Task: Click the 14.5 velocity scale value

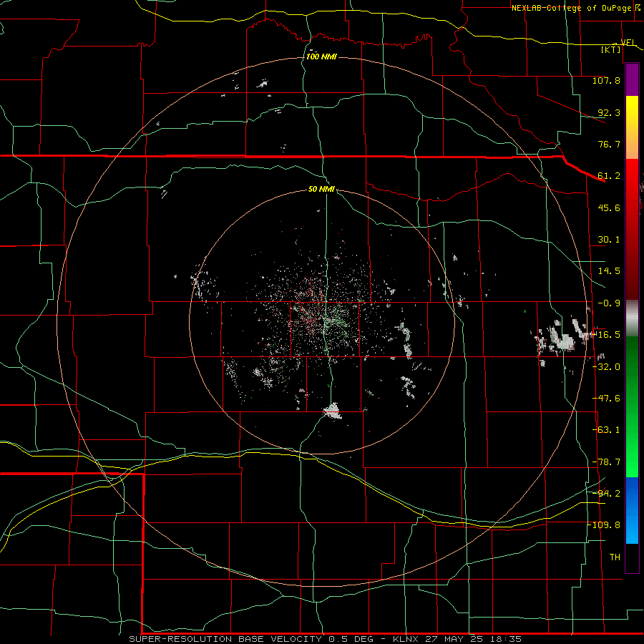Action: (x=609, y=271)
